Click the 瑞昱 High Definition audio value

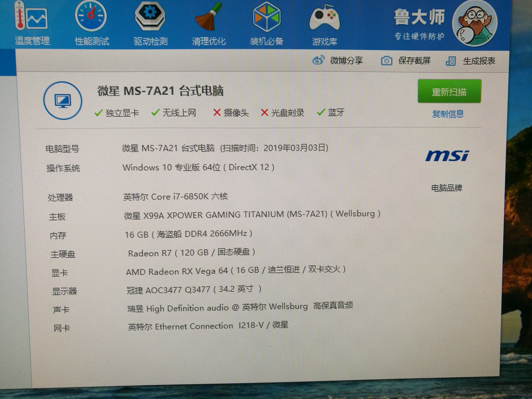click(240, 307)
